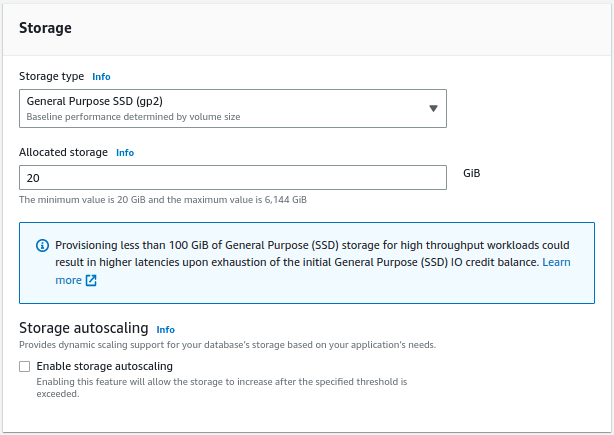This screenshot has height=435, width=614.
Task: Enable the storage autoscaling checkbox
Action: pyautogui.click(x=25, y=366)
